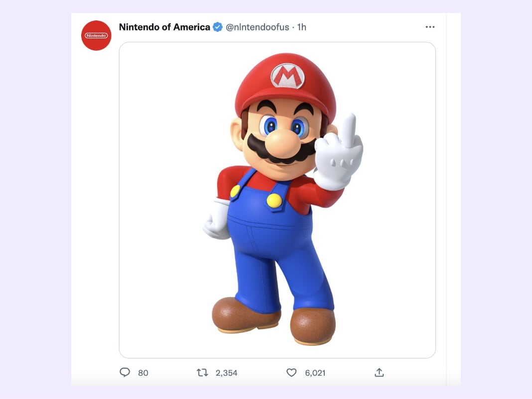This screenshot has width=532, height=399.
Task: Click the @nIntendoofus handle
Action: pos(258,27)
